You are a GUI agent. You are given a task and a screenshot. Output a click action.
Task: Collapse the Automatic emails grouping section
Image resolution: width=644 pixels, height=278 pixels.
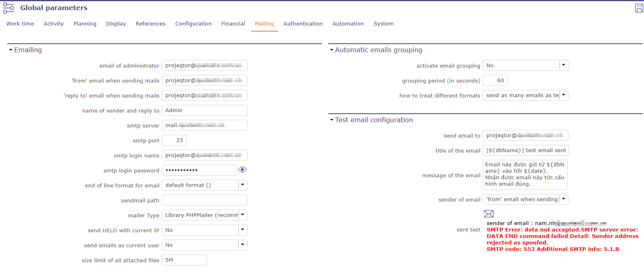[332, 50]
